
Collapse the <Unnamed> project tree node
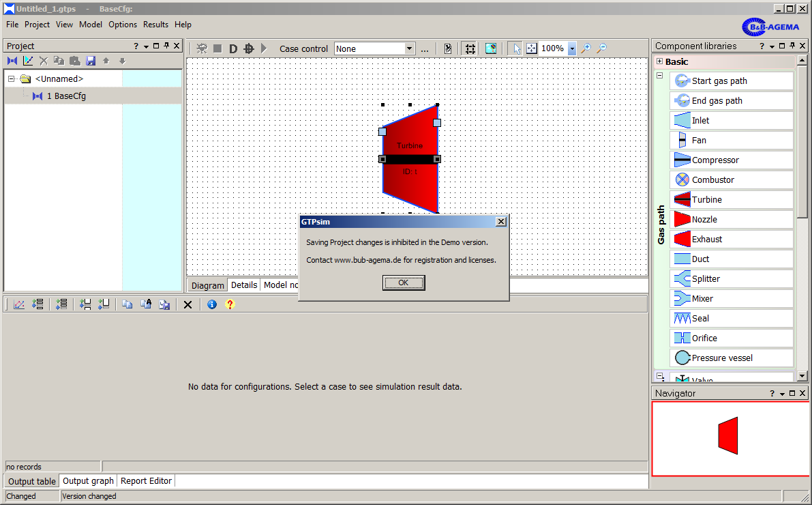12,78
